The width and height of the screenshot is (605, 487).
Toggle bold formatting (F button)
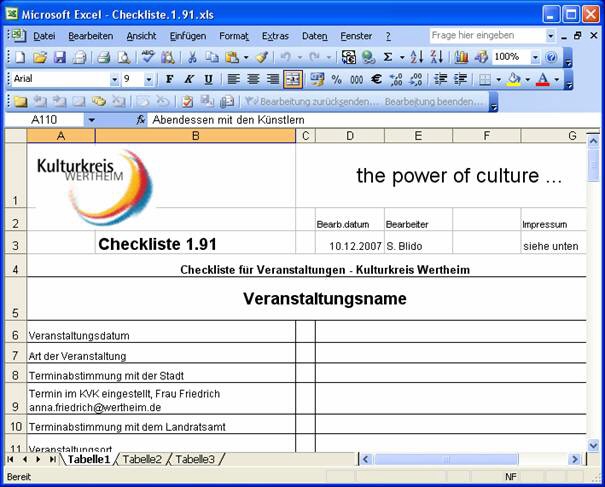[x=169, y=79]
